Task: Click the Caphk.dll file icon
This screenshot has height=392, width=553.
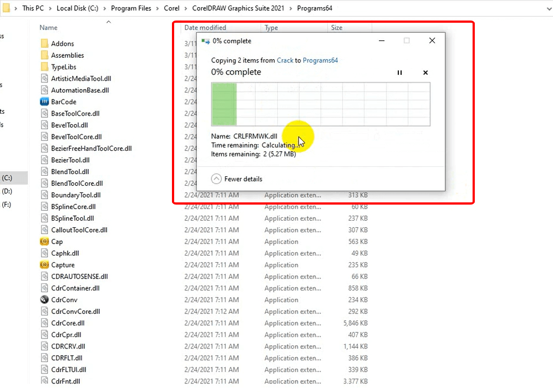Action: click(44, 253)
